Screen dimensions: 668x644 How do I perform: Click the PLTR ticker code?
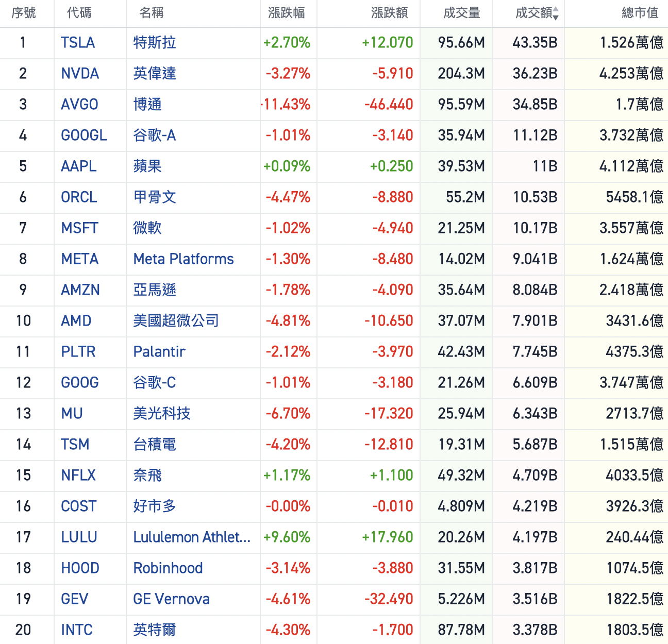tap(78, 351)
